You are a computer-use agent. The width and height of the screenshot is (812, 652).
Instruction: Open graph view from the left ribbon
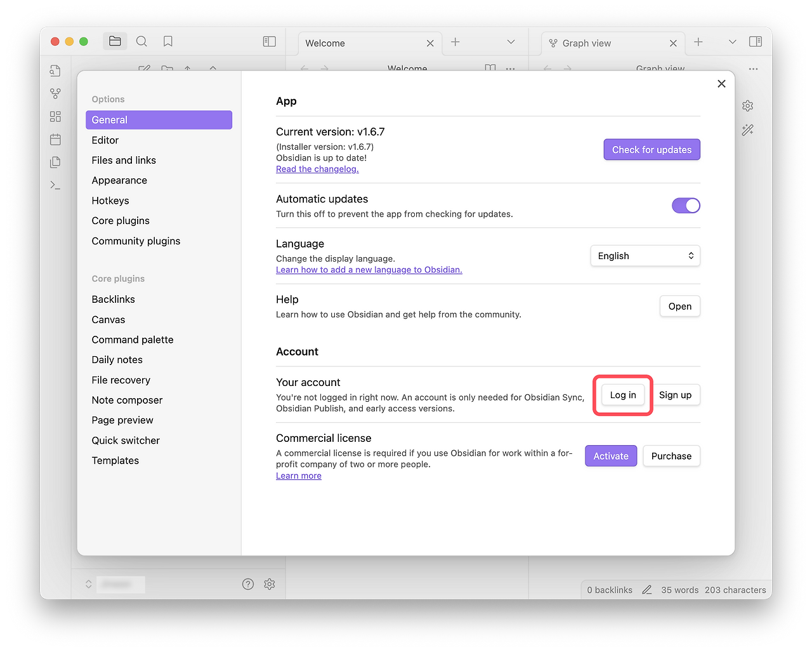pyautogui.click(x=55, y=94)
